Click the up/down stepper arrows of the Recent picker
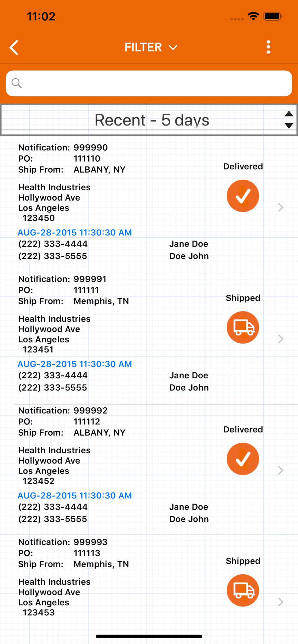Image resolution: width=298 pixels, height=644 pixels. (x=289, y=120)
